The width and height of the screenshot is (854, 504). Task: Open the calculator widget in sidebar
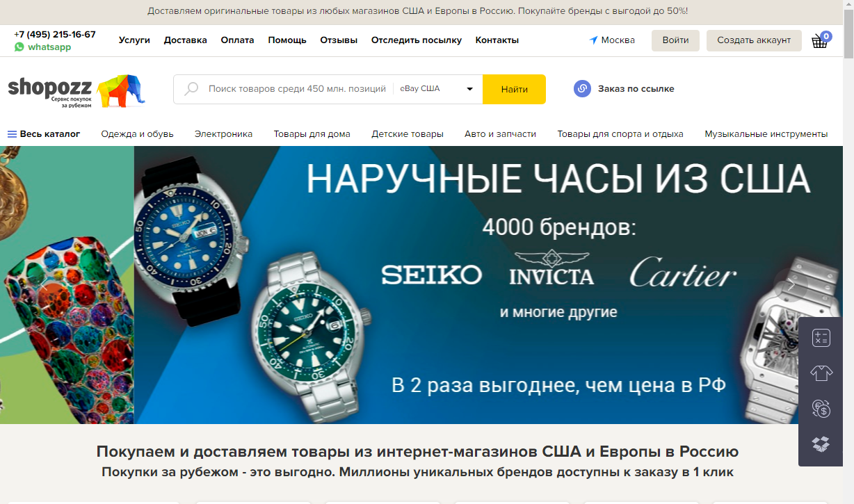821,338
